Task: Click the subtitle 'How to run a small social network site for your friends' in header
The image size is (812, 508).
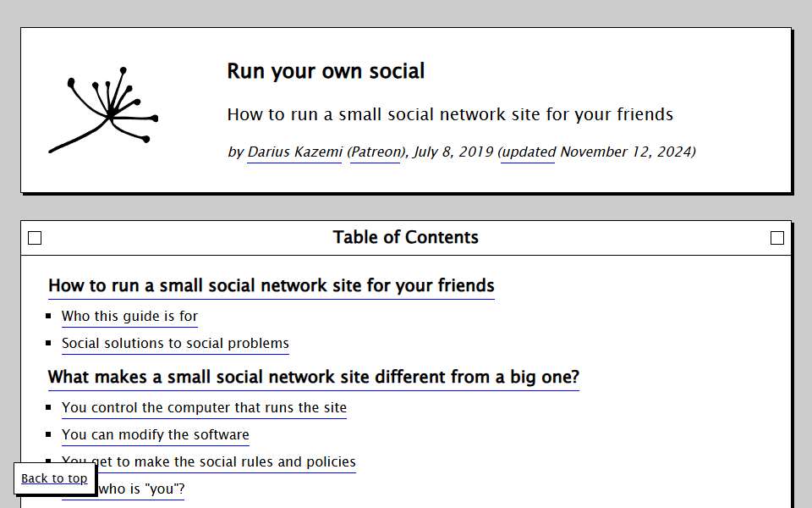Action: pos(450,114)
